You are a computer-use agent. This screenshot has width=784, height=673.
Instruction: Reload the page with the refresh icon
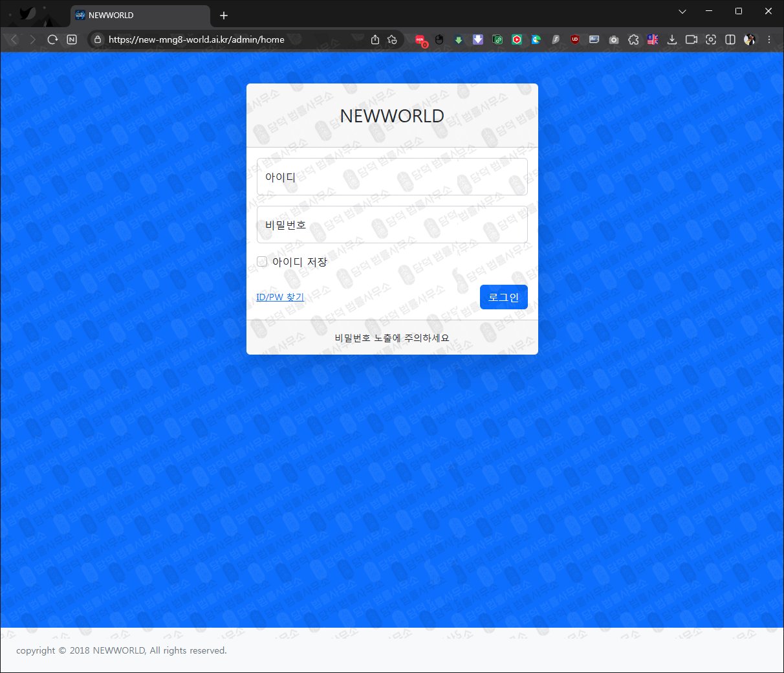52,39
